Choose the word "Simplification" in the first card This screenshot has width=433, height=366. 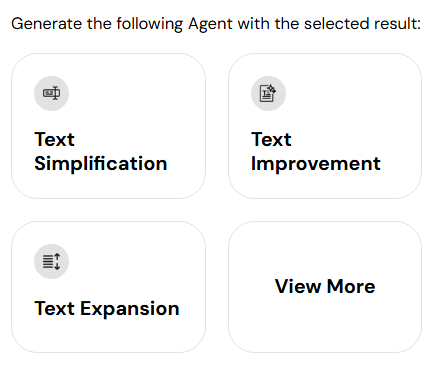tap(101, 164)
